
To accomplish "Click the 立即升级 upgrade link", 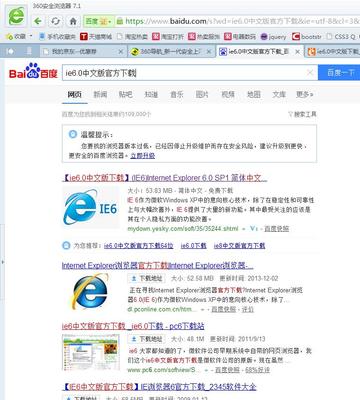I will click(143, 156).
